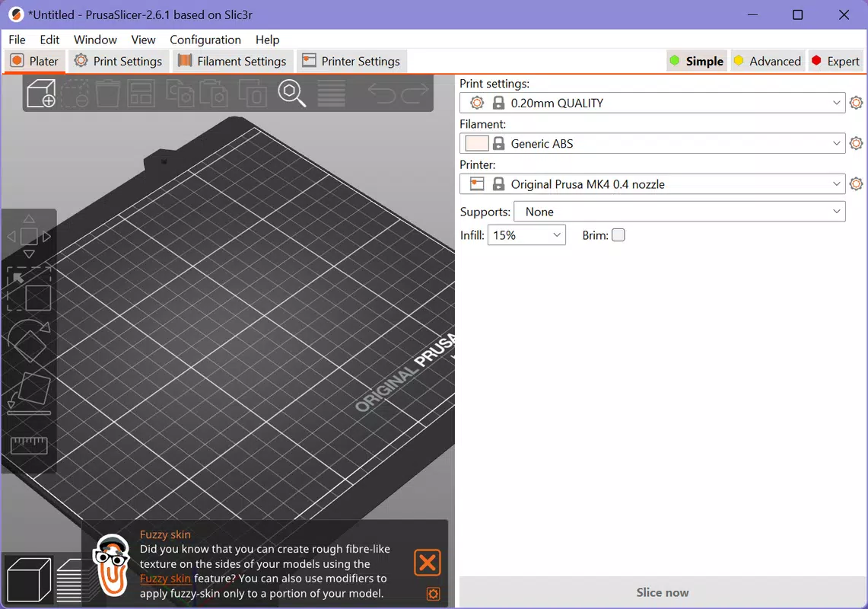Switch to 3D editor cube view
The image size is (868, 609).
point(29,579)
